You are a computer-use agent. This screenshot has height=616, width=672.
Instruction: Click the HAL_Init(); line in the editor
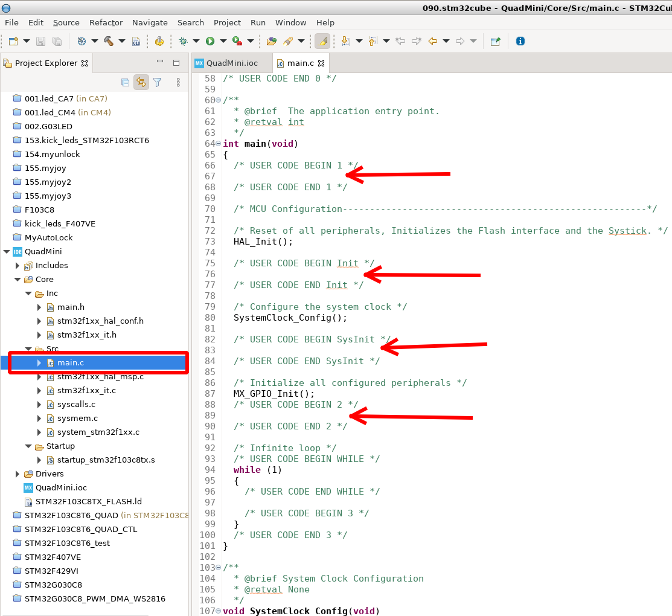coord(263,242)
